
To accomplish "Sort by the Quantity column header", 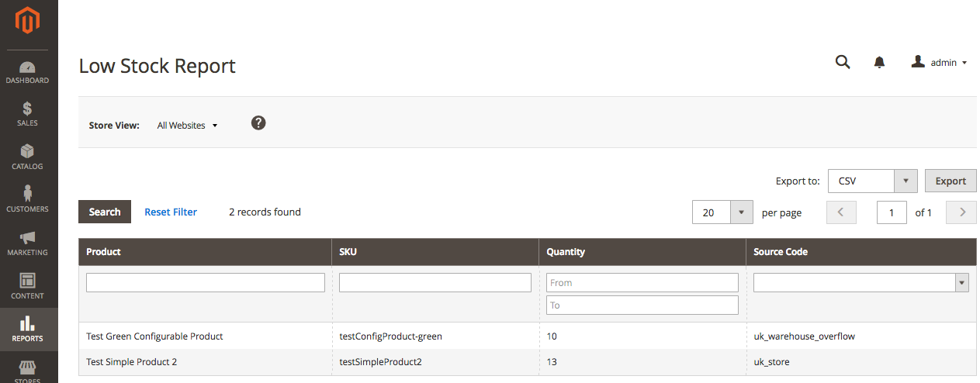I will pyautogui.click(x=642, y=252).
